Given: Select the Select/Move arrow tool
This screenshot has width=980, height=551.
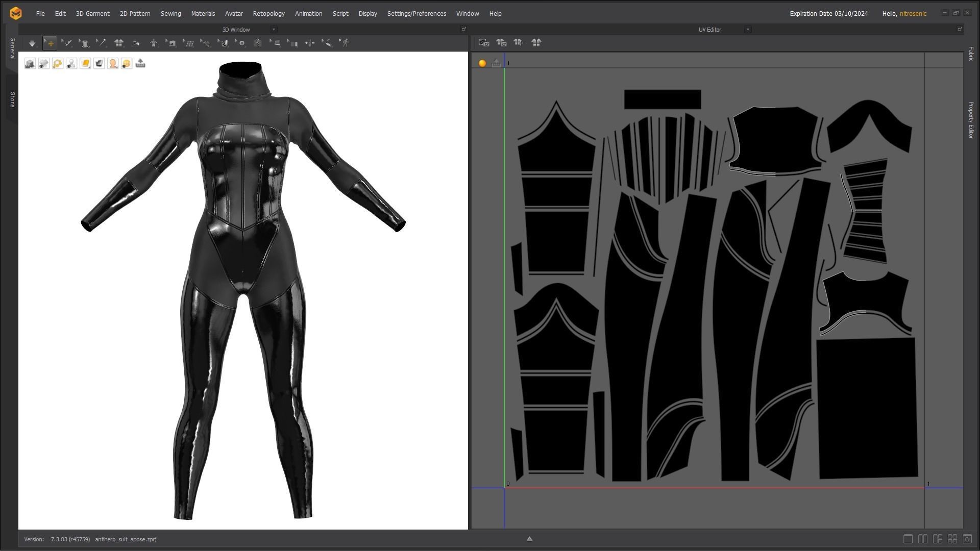Looking at the screenshot, I should pyautogui.click(x=50, y=43).
